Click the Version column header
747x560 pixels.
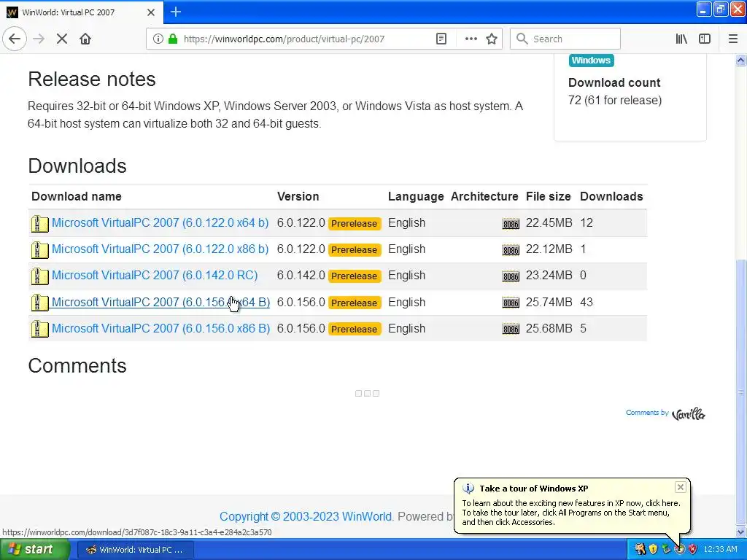[298, 196]
